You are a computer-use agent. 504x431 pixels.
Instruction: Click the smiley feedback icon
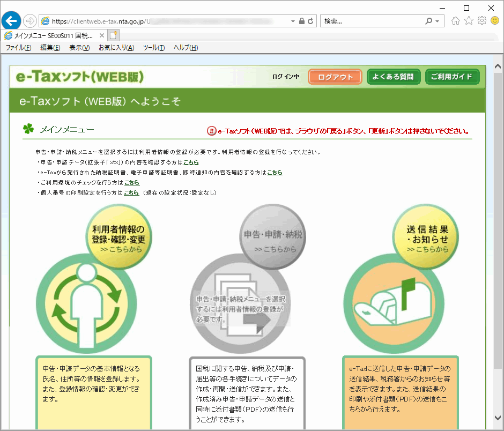pos(495,21)
